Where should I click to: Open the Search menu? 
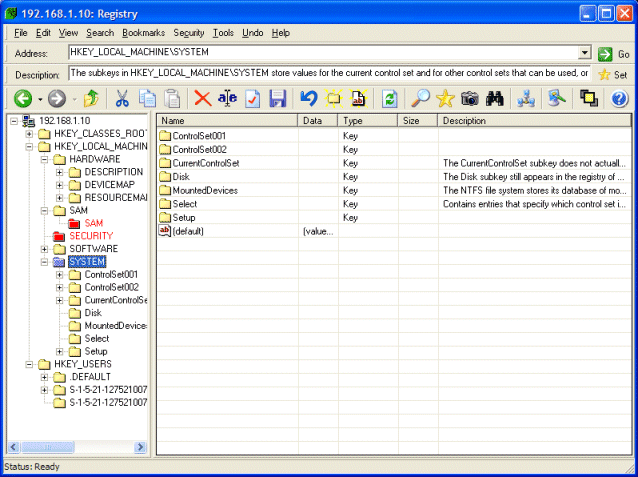point(100,33)
